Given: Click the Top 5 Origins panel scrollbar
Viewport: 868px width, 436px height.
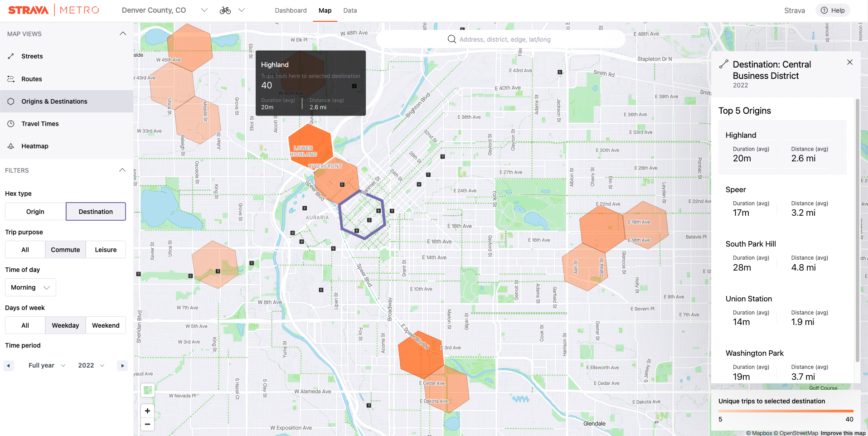Looking at the screenshot, I should (x=857, y=230).
